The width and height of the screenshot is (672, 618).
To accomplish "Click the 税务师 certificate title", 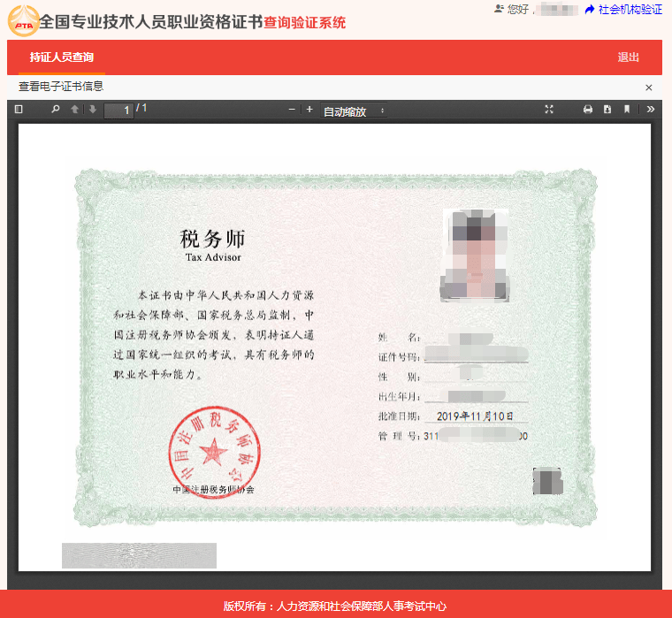I will [x=212, y=239].
